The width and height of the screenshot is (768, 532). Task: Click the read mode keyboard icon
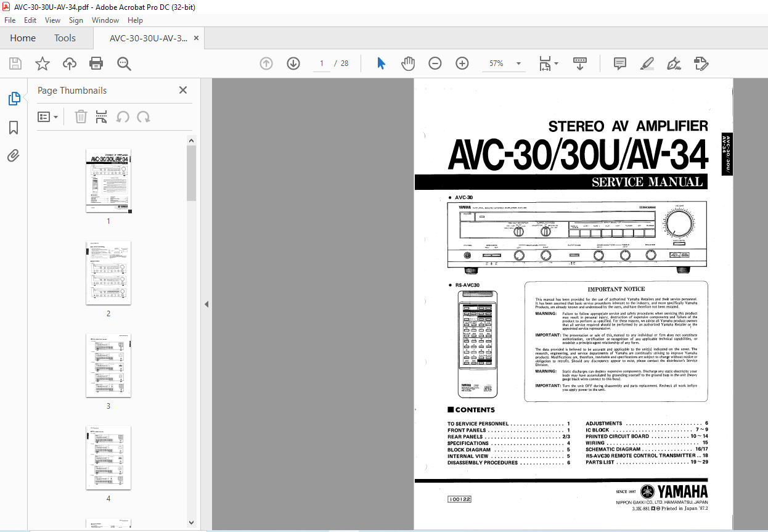click(x=580, y=63)
